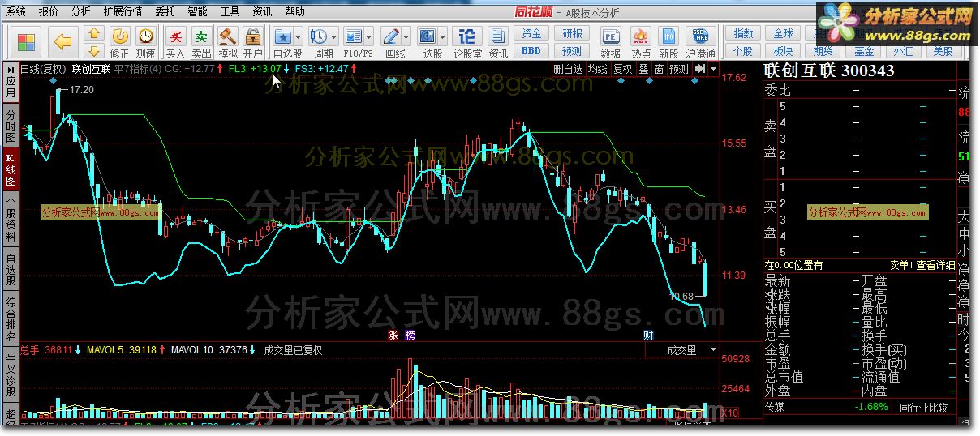Open the 帮助 menu

(x=295, y=11)
